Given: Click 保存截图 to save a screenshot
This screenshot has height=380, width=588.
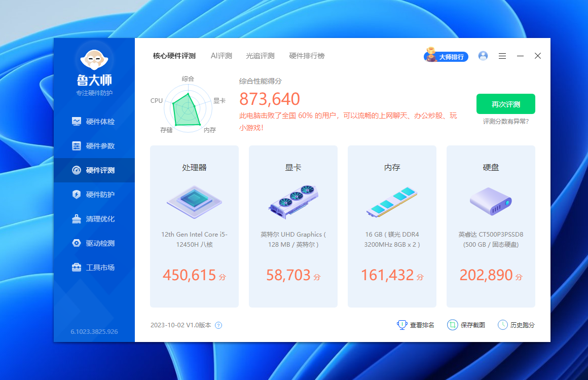Looking at the screenshot, I should (x=466, y=325).
